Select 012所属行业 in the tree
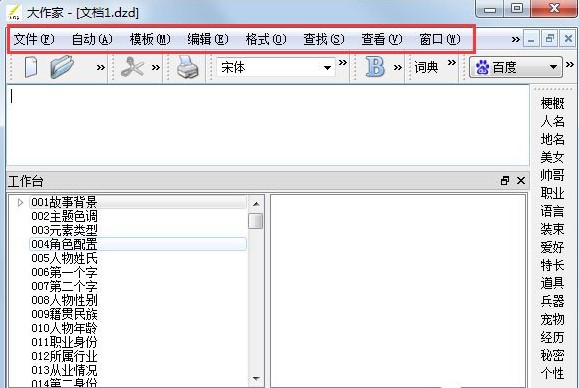Viewport: 579px width, 388px height. [x=64, y=356]
